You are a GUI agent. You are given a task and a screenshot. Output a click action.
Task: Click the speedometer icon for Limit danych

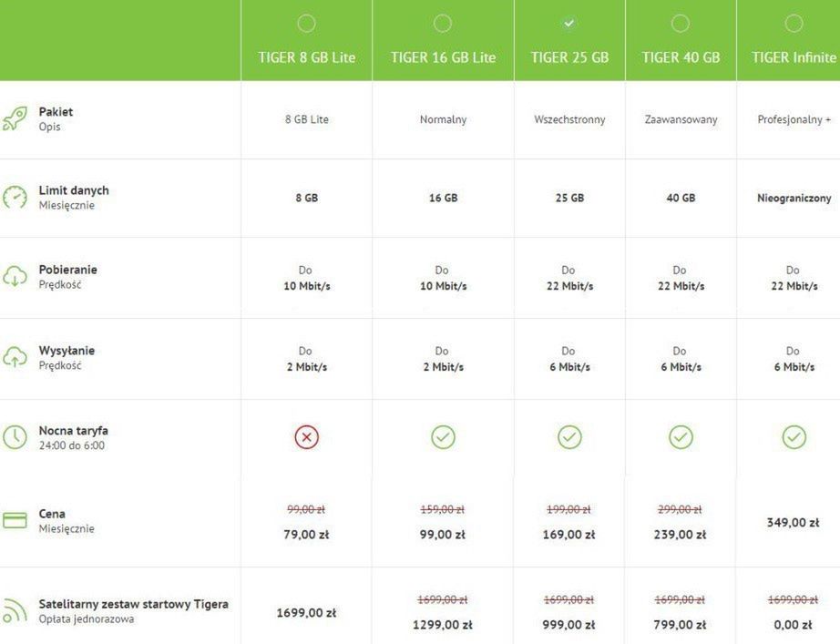coord(15,198)
